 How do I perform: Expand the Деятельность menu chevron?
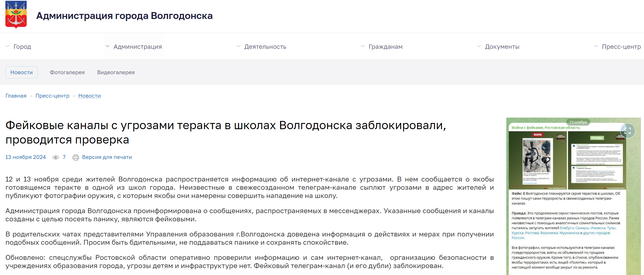point(239,46)
